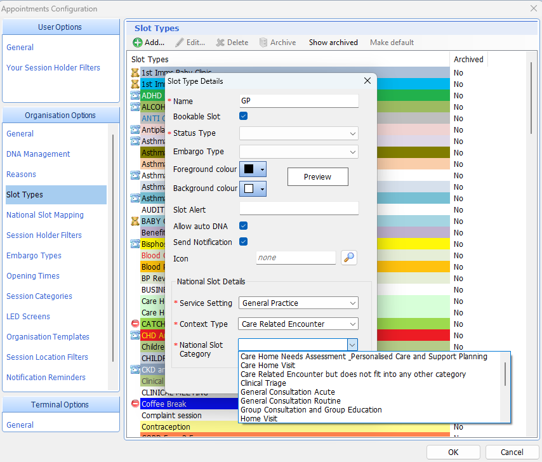Click red no-entry icon beside CATCH slot

pos(135,323)
